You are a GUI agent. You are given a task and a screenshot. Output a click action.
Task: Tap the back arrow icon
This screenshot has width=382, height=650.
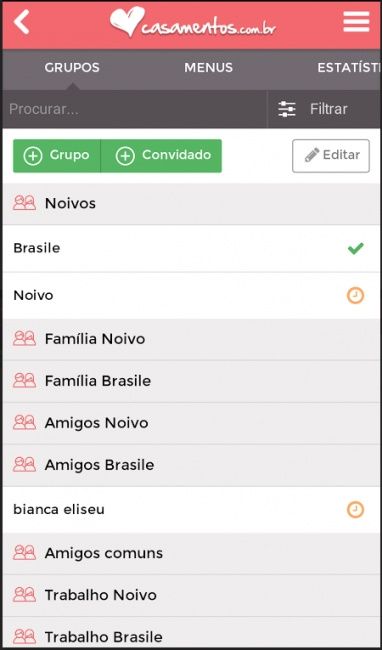(22, 22)
